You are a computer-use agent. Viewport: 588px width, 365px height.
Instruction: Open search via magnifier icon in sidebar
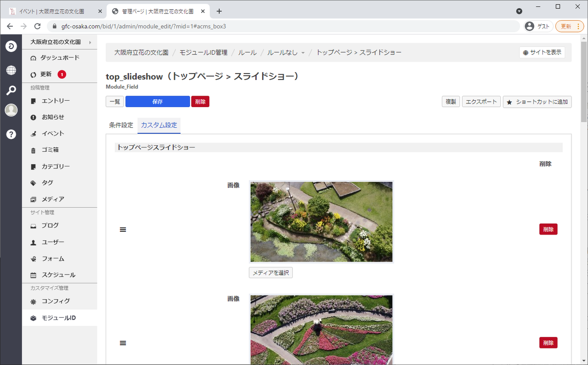[x=11, y=90]
